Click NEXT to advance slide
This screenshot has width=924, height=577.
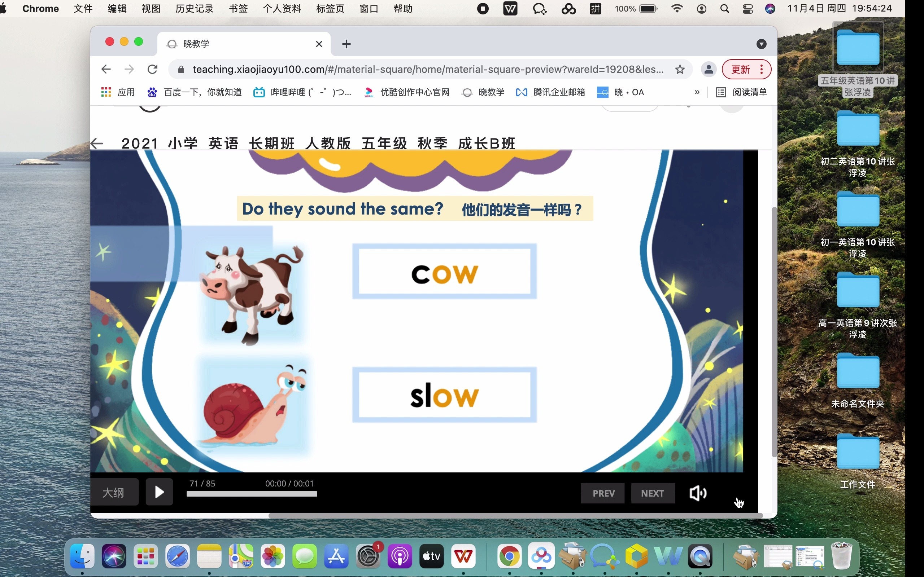pos(652,493)
